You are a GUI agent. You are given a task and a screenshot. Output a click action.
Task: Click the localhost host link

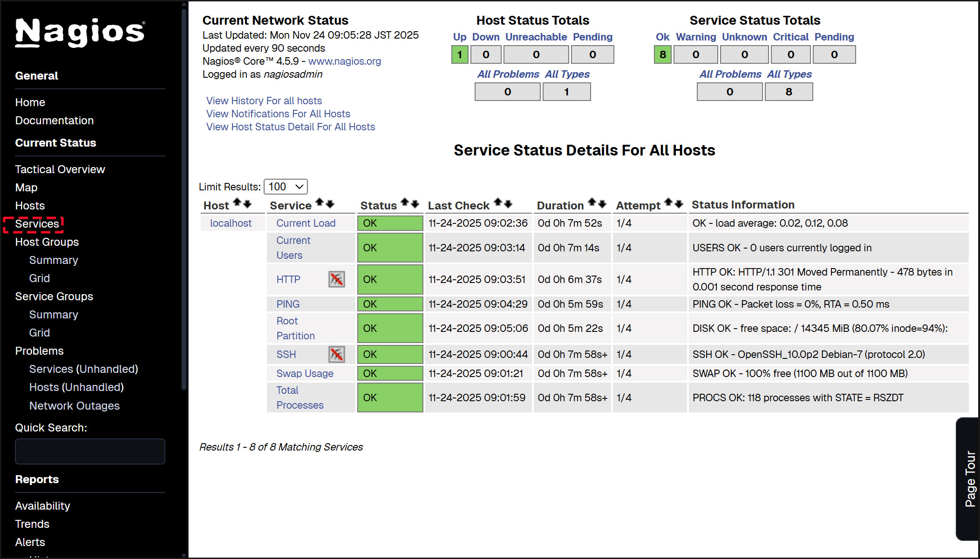pyautogui.click(x=231, y=223)
